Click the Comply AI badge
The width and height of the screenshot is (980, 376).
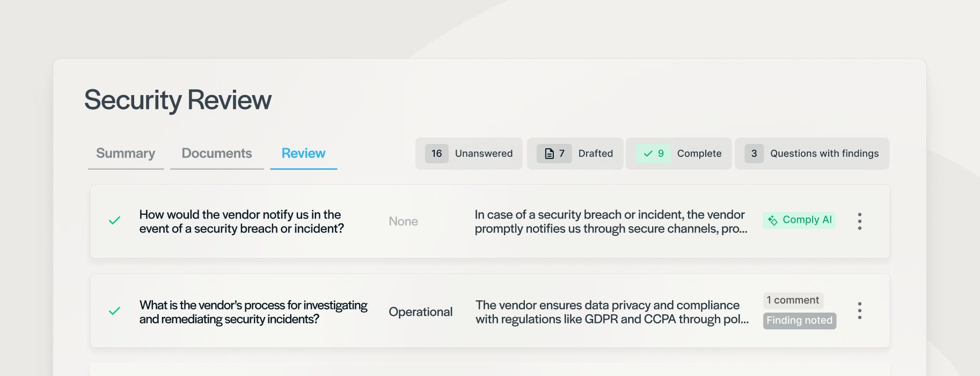pos(799,220)
